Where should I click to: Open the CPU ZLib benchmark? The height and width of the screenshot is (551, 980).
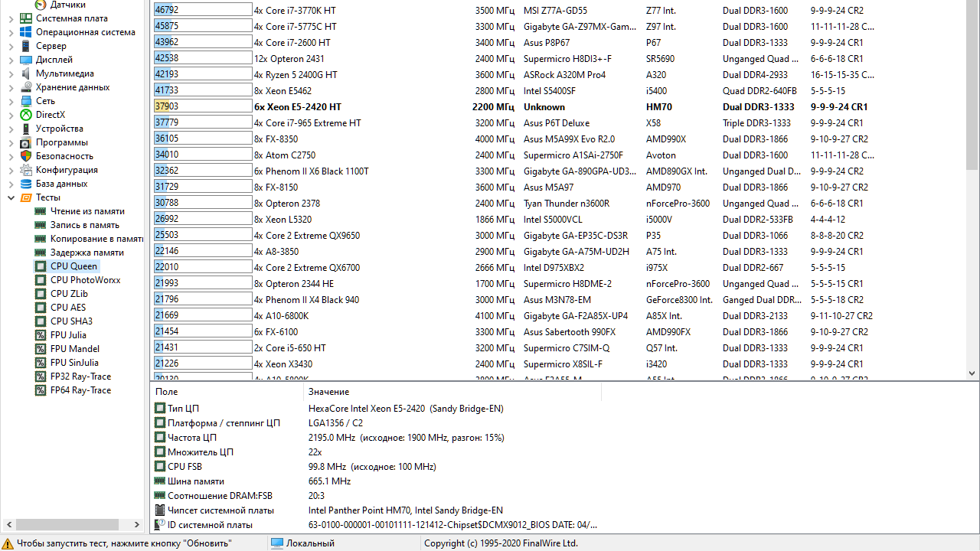tap(69, 294)
